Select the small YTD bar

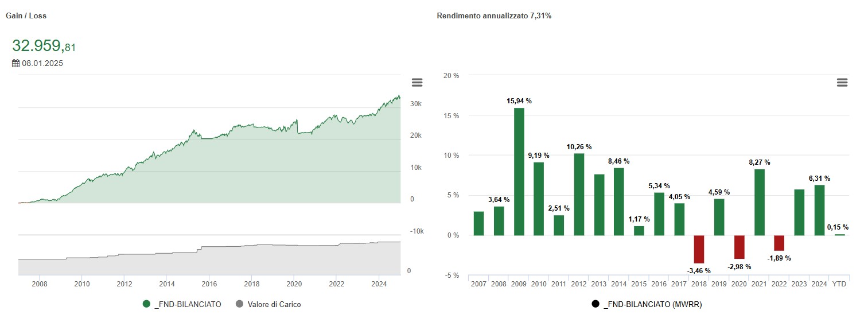coord(839,235)
